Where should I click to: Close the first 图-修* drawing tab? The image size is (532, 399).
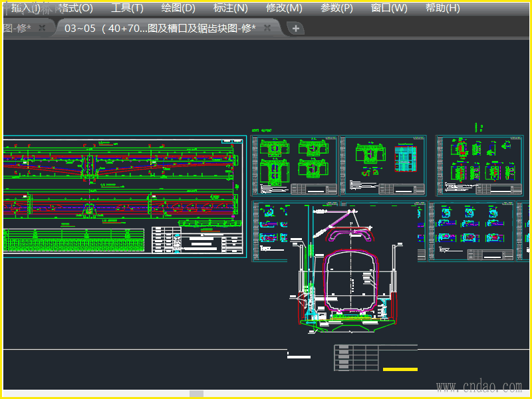(42, 28)
